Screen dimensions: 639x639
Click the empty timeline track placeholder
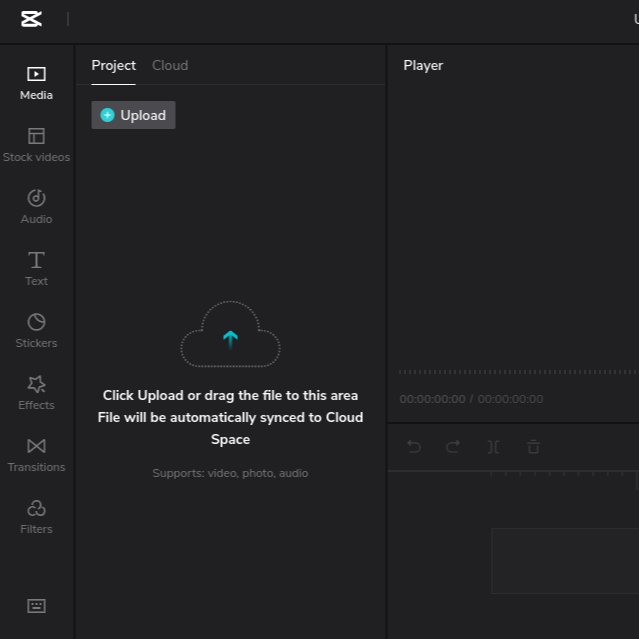coord(564,560)
